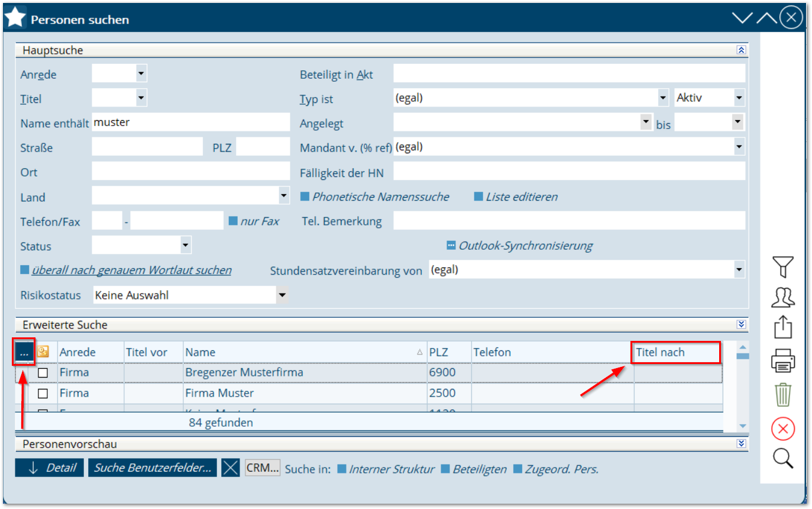The width and height of the screenshot is (812, 509).
Task: Toggle the nur Fax checkbox
Action: [233, 221]
